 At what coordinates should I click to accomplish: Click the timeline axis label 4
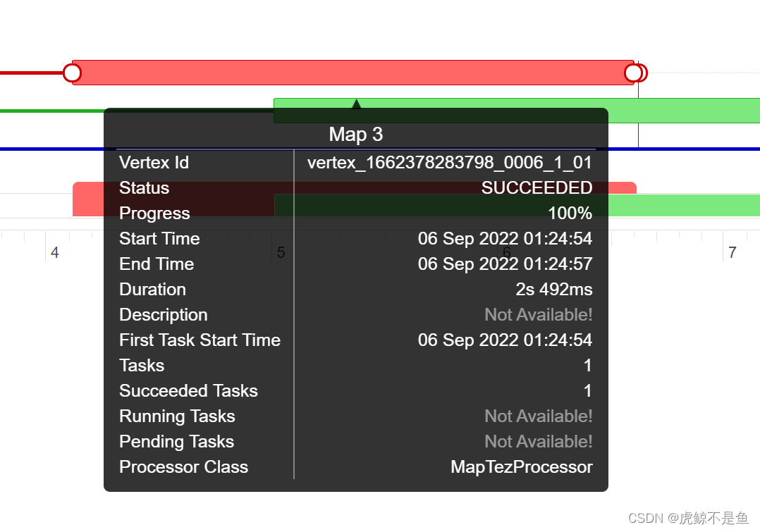click(x=55, y=252)
